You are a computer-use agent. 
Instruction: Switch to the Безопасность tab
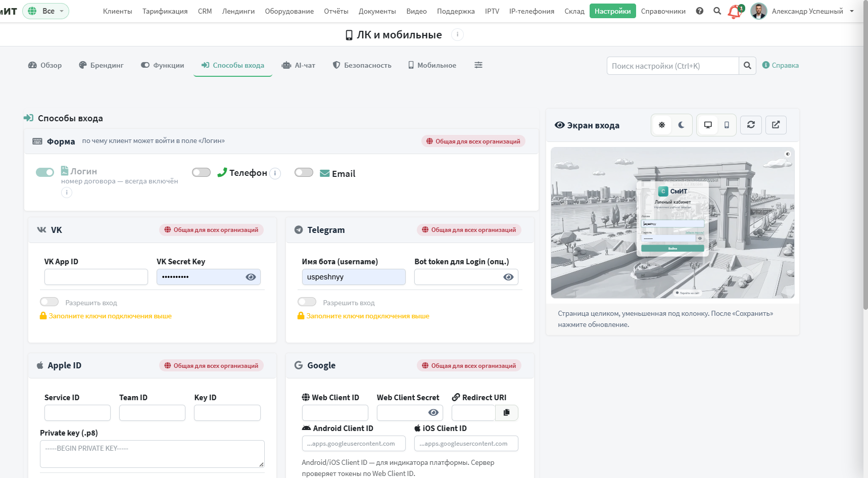[x=362, y=65]
